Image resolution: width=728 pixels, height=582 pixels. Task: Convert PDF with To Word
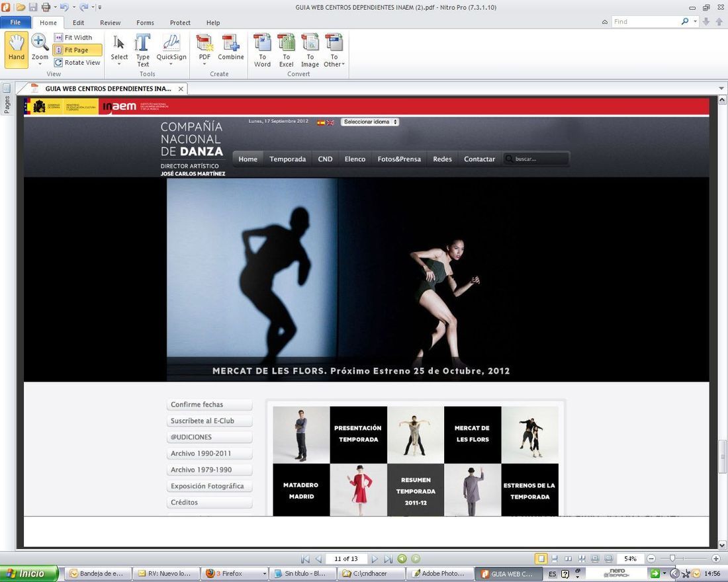[x=262, y=50]
